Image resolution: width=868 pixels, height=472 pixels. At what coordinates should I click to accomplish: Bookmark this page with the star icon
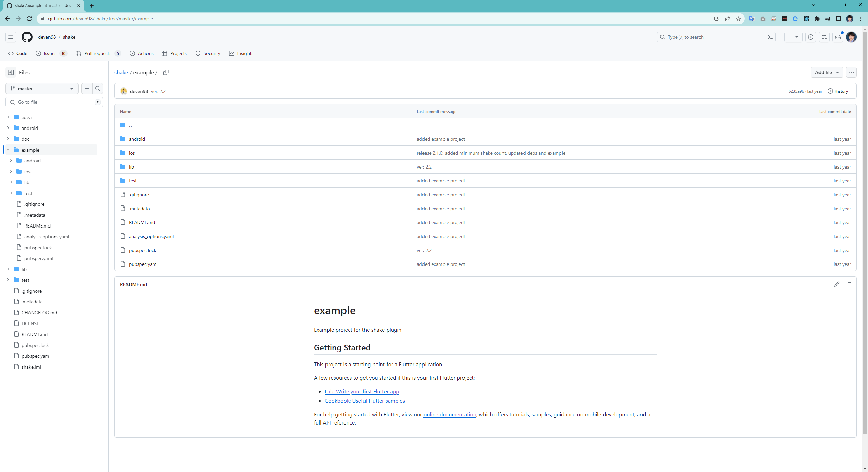tap(738, 19)
